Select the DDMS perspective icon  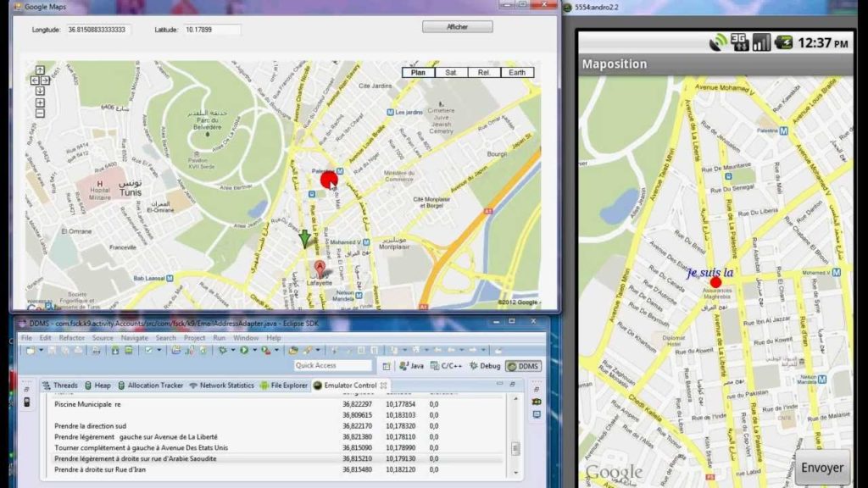513,366
